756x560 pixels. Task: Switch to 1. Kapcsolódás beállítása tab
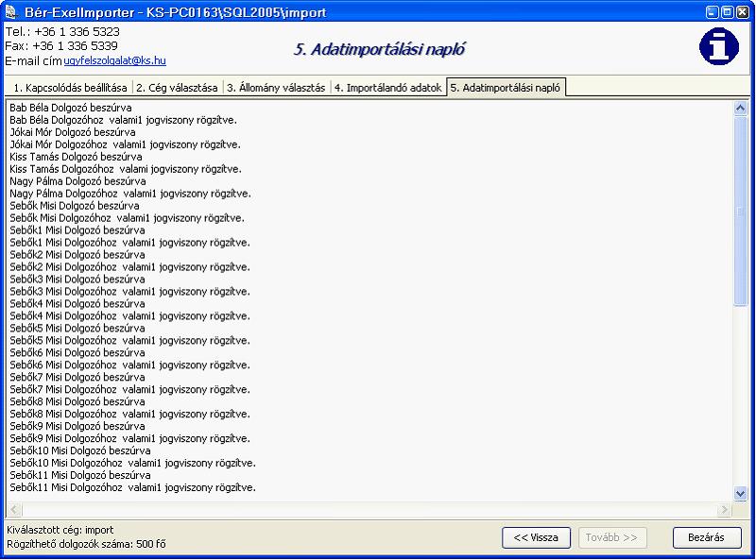click(70, 88)
